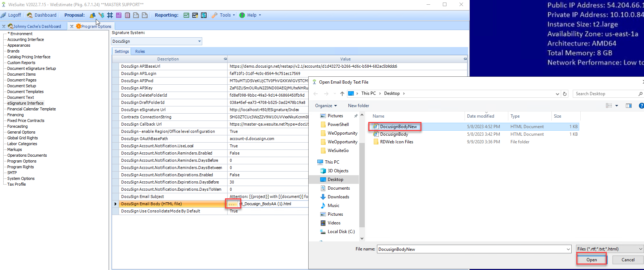
Task: Expand the address bar history dropdown
Action: 557,94
